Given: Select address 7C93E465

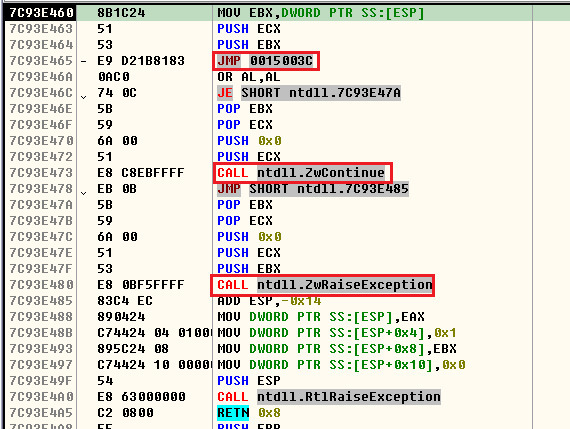Looking at the screenshot, I should (41, 61).
